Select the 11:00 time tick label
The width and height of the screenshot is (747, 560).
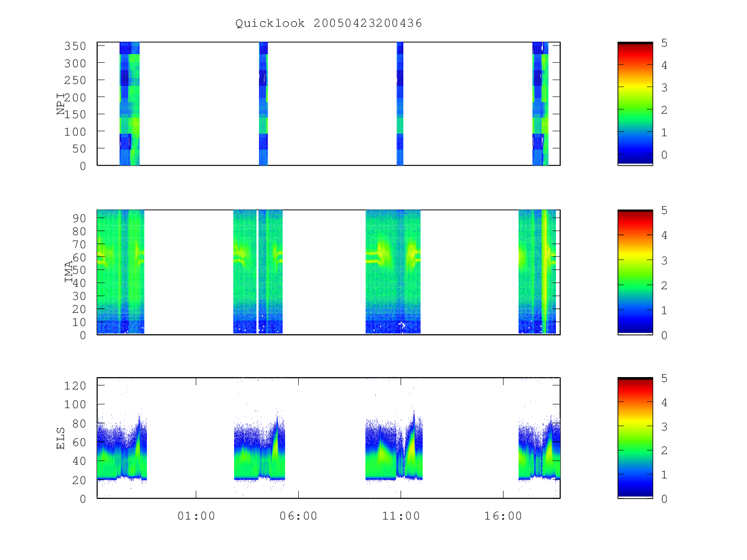(x=400, y=516)
